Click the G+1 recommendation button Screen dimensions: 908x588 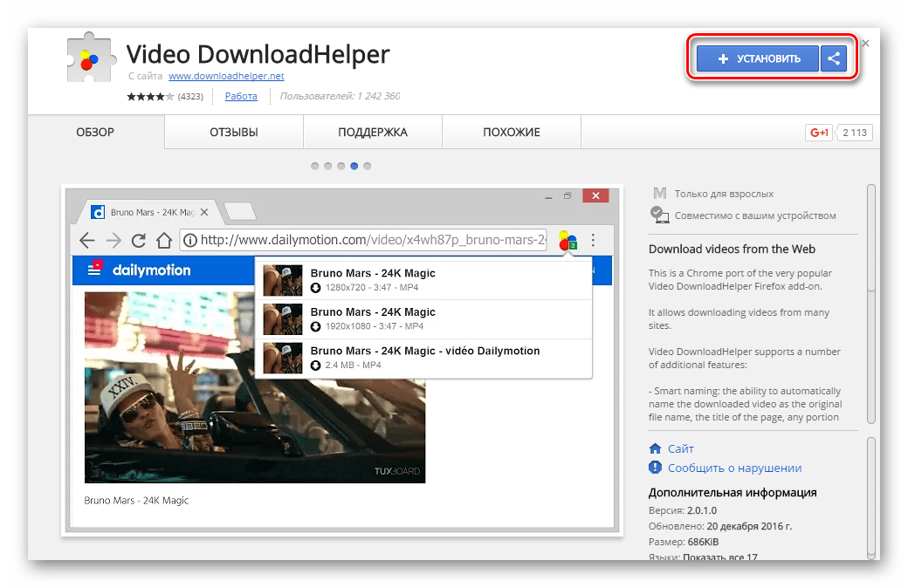(817, 133)
